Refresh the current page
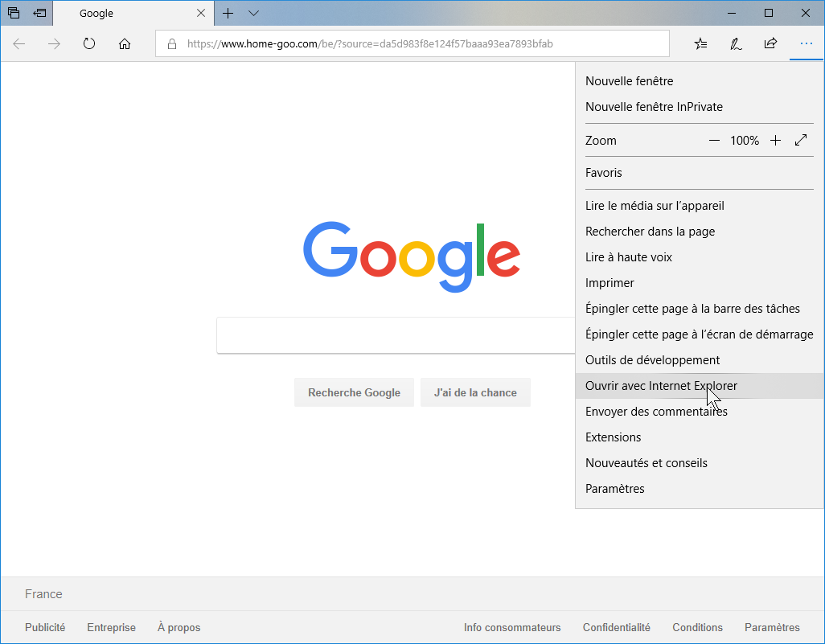Viewport: 825px width, 644px height. coord(89,43)
